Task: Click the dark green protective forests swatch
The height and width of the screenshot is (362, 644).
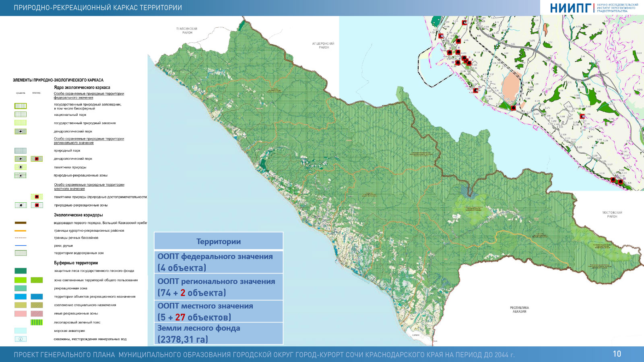Action: click(21, 271)
